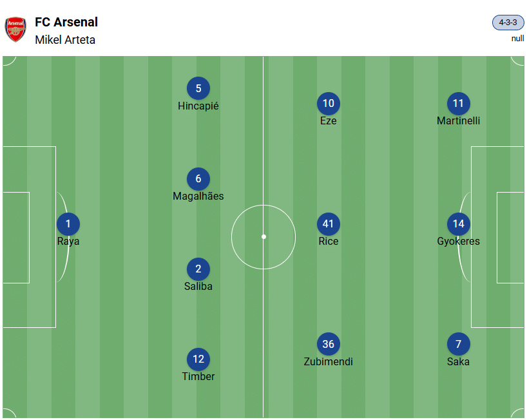Select Saka's number 7 player circle
The image size is (527, 420).
459,345
